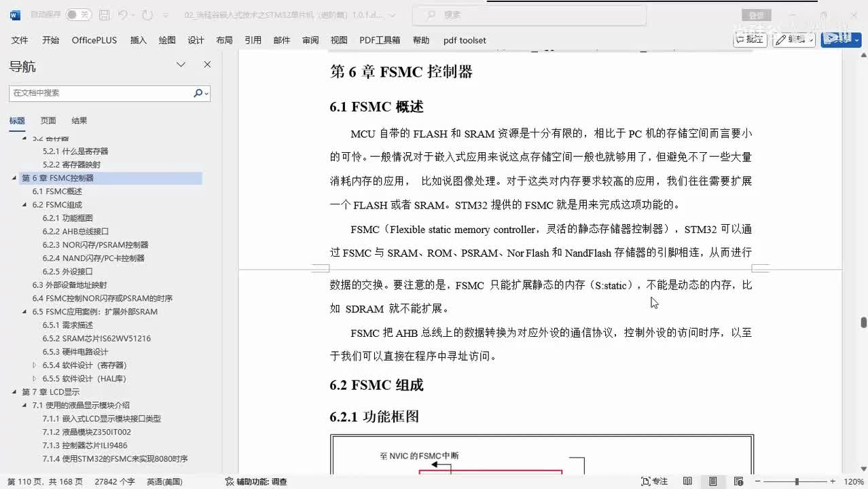Enable 专注 focus mode

coord(655,482)
